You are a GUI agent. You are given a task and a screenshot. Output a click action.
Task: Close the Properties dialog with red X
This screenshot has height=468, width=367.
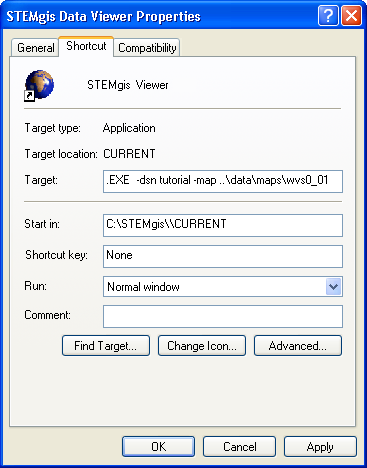tap(351, 16)
